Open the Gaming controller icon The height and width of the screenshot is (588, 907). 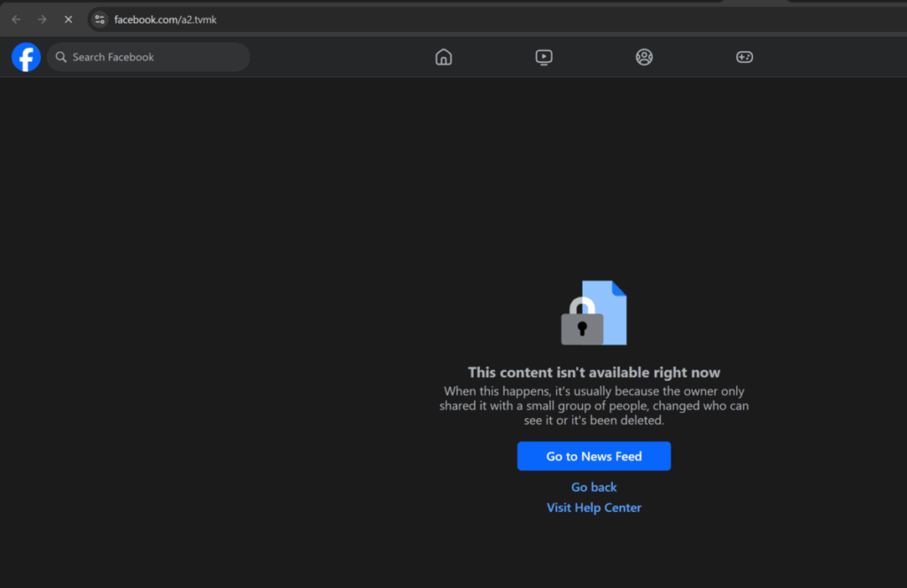(x=744, y=58)
